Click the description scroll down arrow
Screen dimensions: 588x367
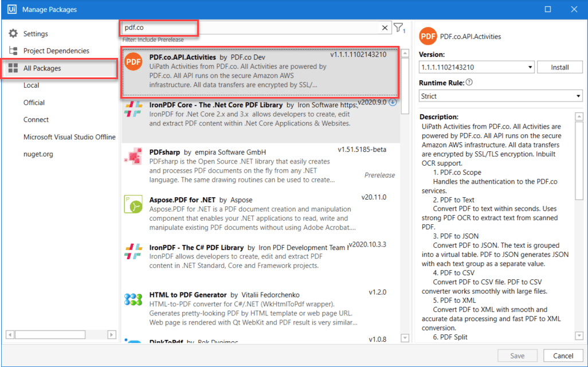coord(579,335)
